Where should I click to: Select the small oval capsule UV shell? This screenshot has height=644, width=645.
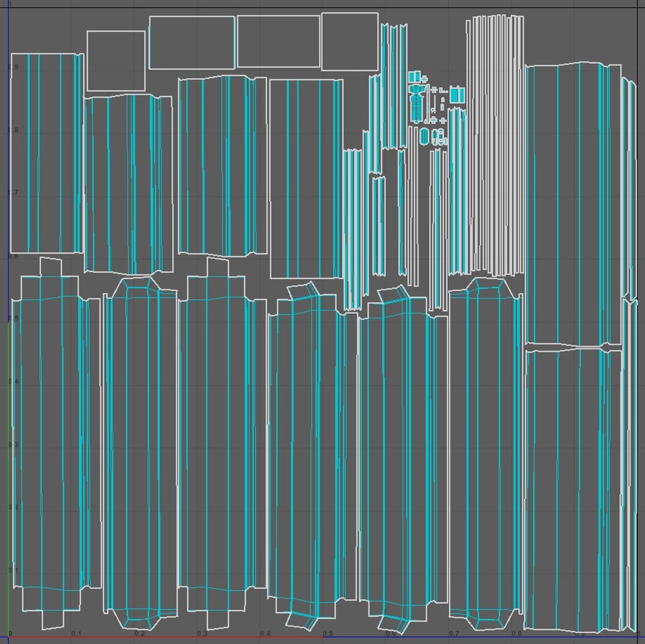(x=424, y=136)
